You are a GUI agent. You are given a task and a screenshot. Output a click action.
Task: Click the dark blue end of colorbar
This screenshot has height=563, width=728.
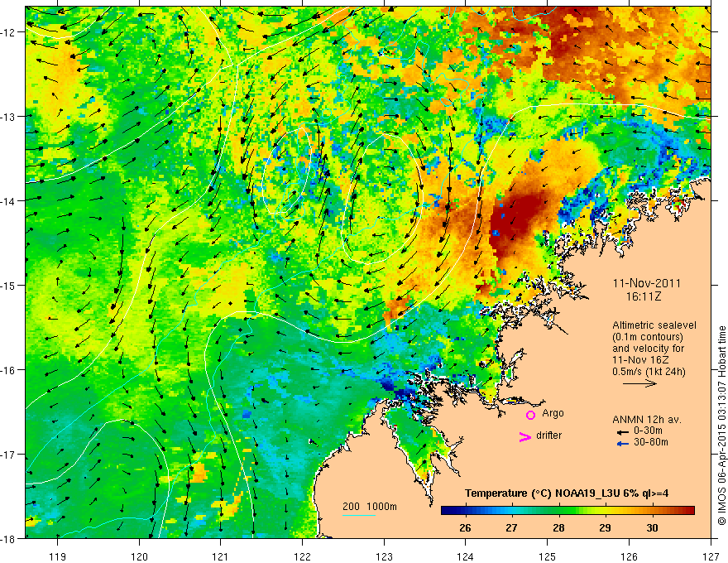pyautogui.click(x=446, y=511)
